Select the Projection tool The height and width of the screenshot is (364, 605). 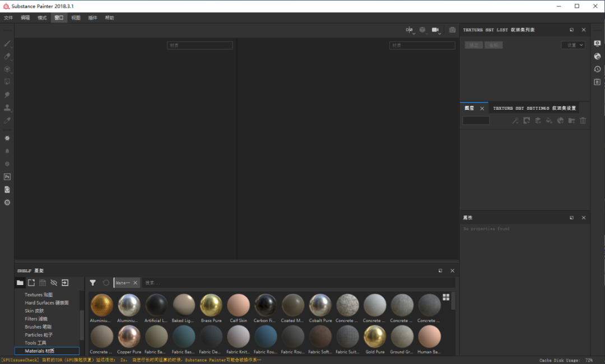(7, 69)
